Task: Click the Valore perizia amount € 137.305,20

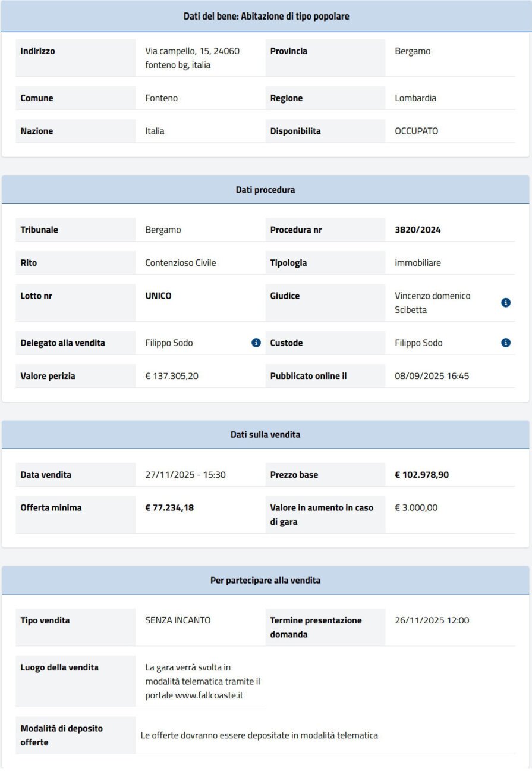Action: [x=172, y=376]
